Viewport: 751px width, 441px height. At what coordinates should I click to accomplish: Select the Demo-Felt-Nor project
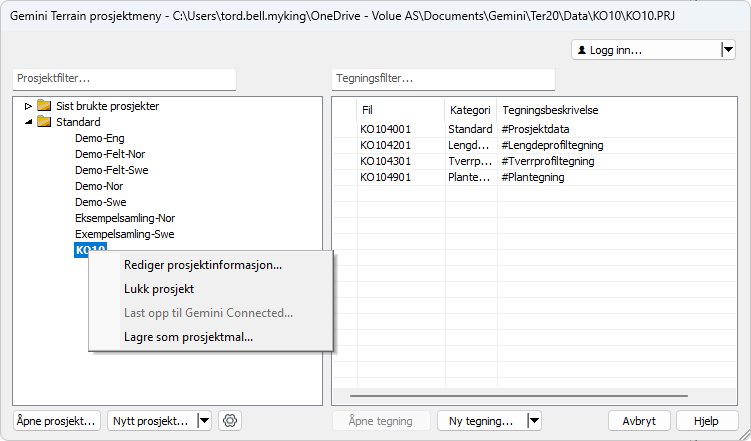pos(110,154)
